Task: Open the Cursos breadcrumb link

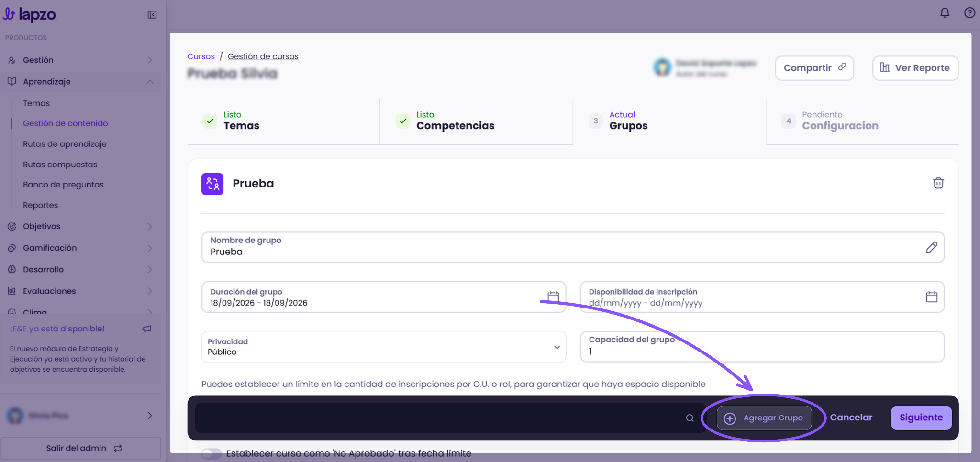Action: point(201,56)
